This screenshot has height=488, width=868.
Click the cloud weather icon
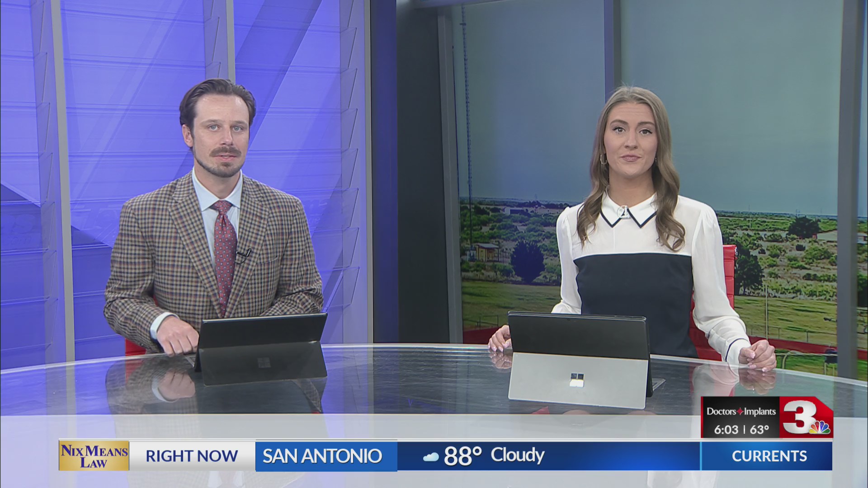pyautogui.click(x=431, y=457)
